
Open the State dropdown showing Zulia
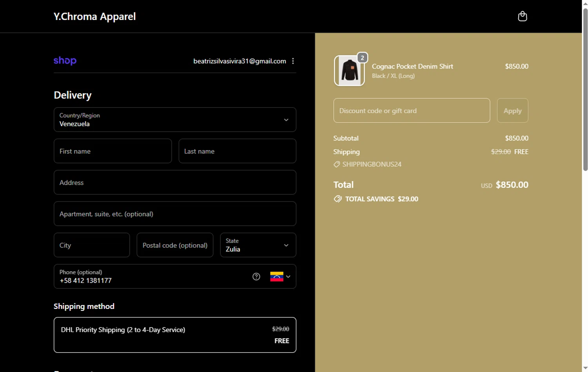click(x=258, y=245)
